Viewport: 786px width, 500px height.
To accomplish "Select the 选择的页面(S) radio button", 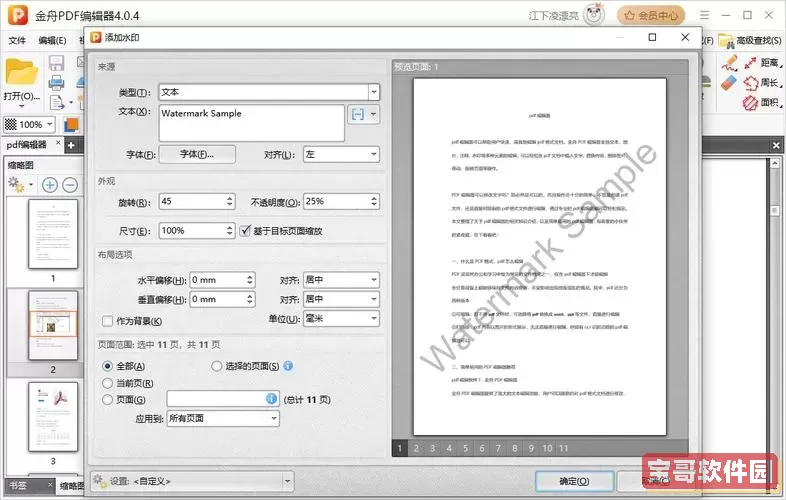I will click(x=217, y=367).
